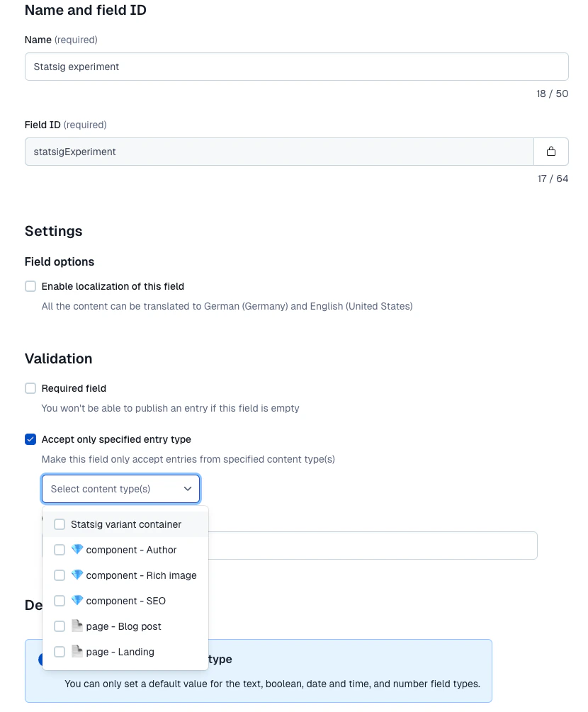Click the Name input field
The width and height of the screenshot is (588, 712).
296,67
